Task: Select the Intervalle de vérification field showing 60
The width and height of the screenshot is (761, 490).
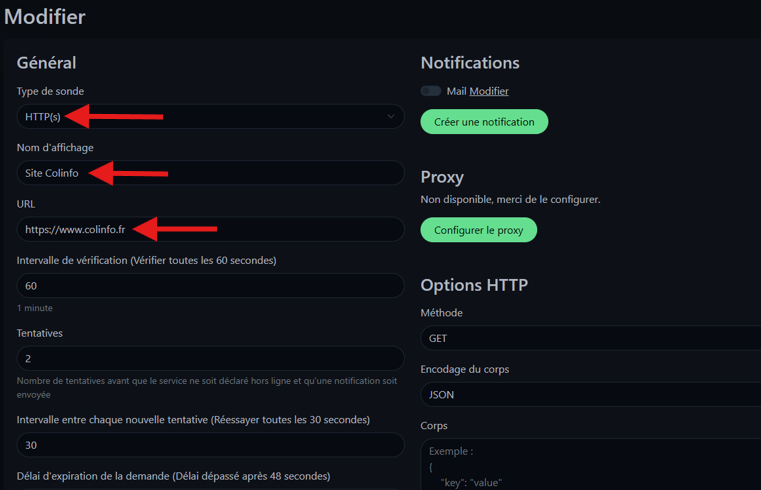Action: (210, 286)
